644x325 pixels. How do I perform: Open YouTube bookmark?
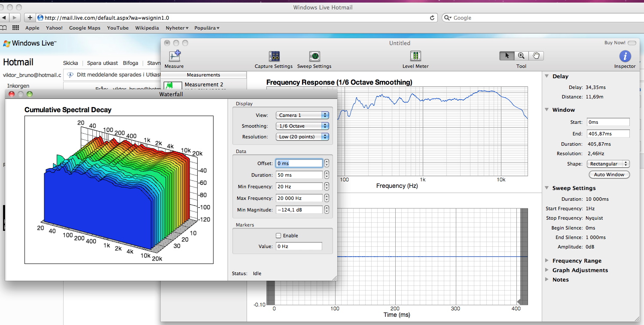[x=118, y=28]
